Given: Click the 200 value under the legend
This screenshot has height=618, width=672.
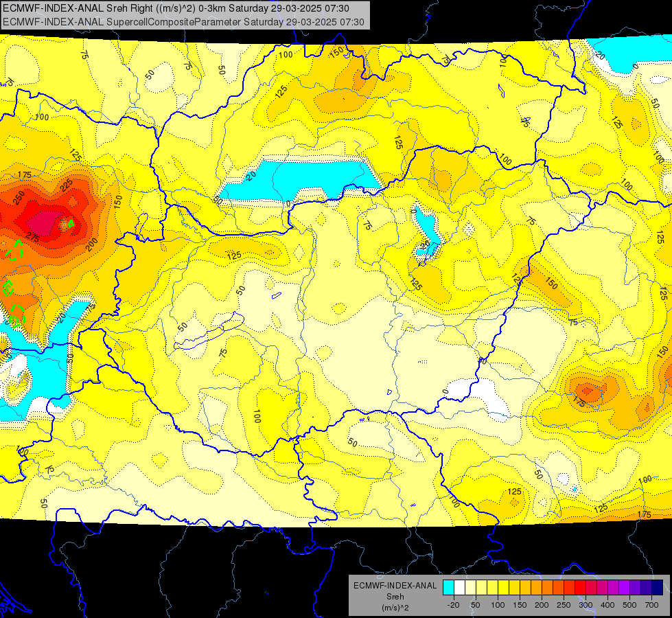Looking at the screenshot, I should tap(542, 605).
